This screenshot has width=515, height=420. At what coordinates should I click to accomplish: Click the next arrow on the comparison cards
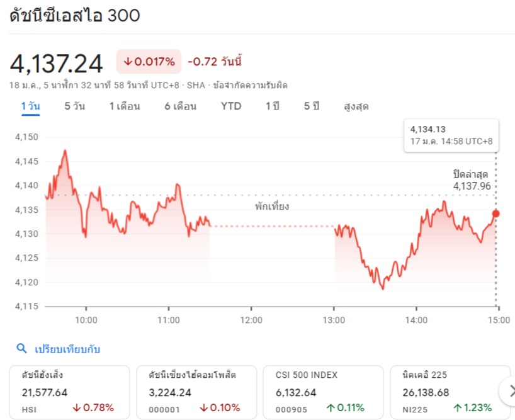coord(510,391)
